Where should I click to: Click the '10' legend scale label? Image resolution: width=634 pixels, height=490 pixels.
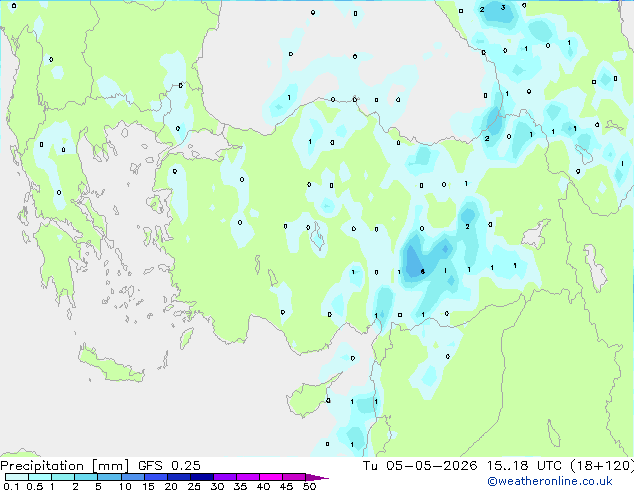[x=125, y=486]
